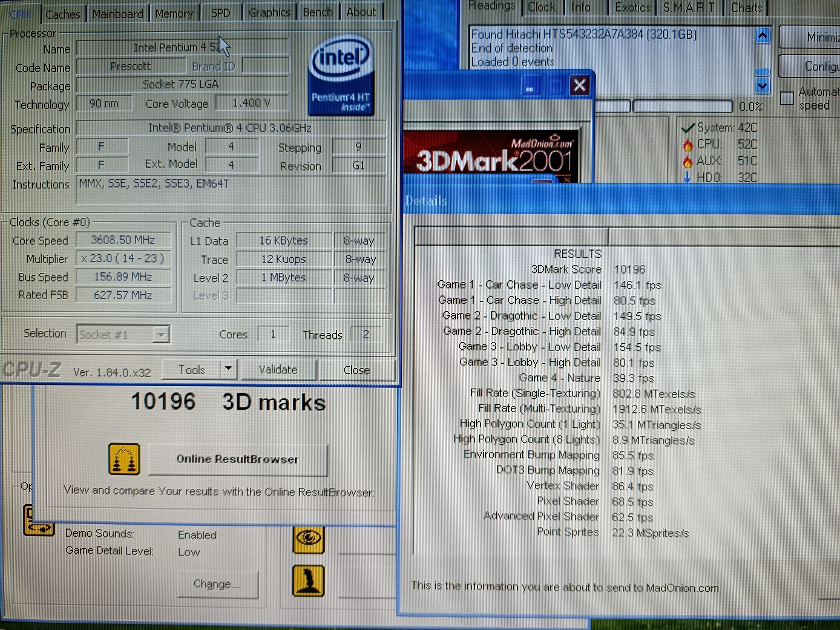Viewport: 840px width, 630px height.
Task: Click the yellow joystick icon in 3DMark
Action: click(x=309, y=581)
